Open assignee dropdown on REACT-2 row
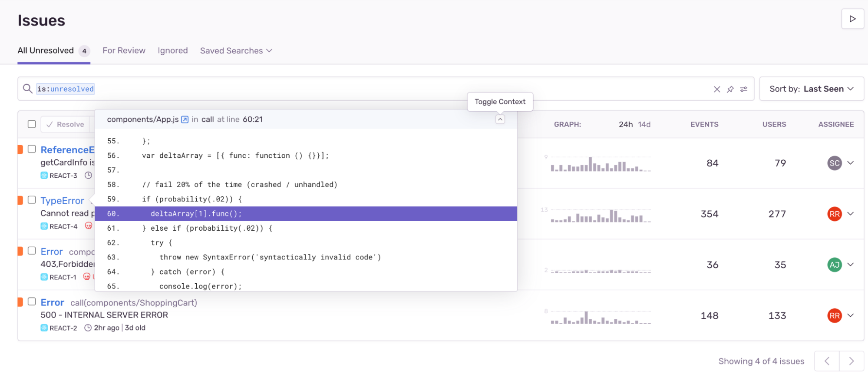The height and width of the screenshot is (378, 868). (850, 315)
